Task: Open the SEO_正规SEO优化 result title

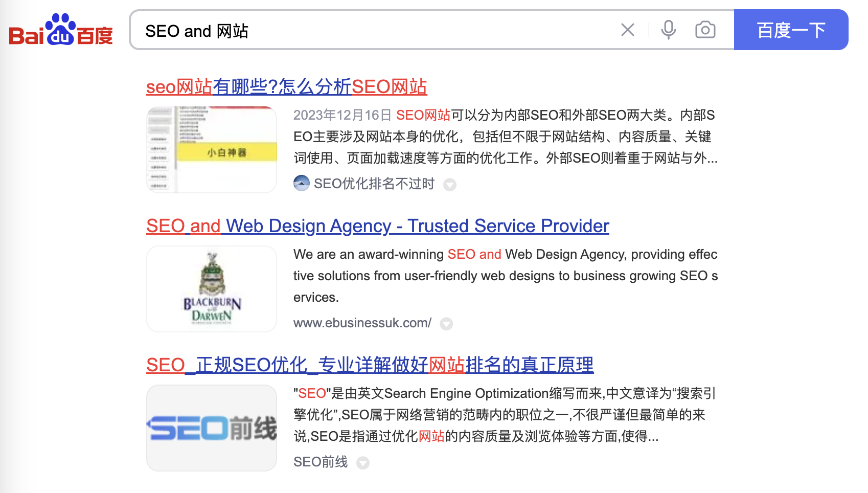Action: (370, 365)
